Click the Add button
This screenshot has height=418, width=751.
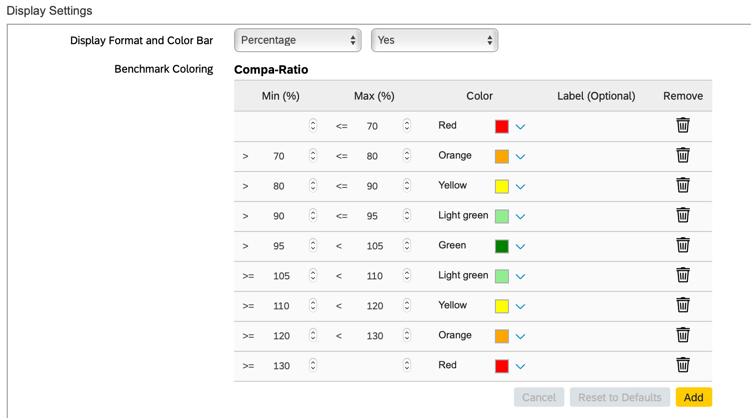[x=693, y=397]
